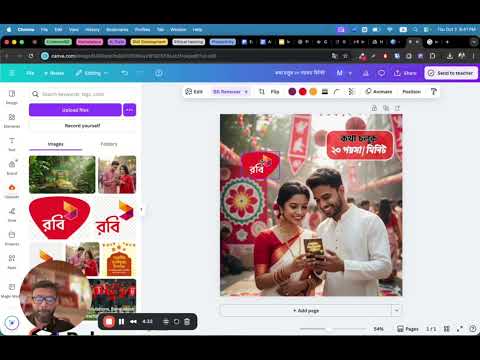The width and height of the screenshot is (480, 360).
Task: Select the dark maroon color swatch
Action: 292,91
